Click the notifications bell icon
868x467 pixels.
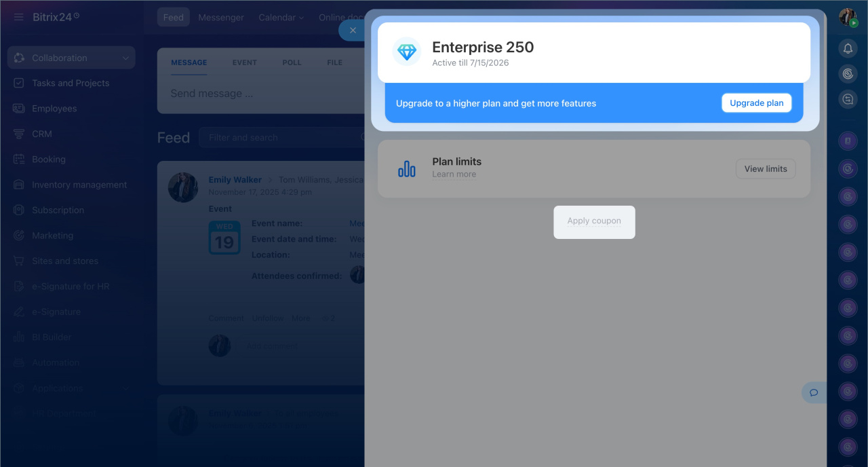[847, 48]
